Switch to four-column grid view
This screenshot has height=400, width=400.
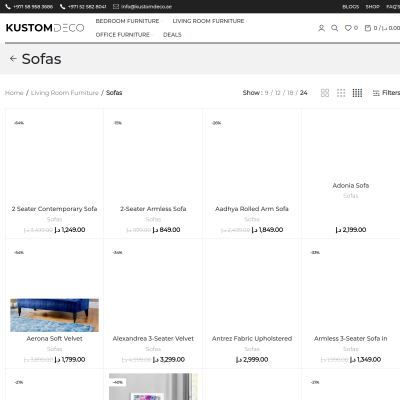pyautogui.click(x=357, y=93)
